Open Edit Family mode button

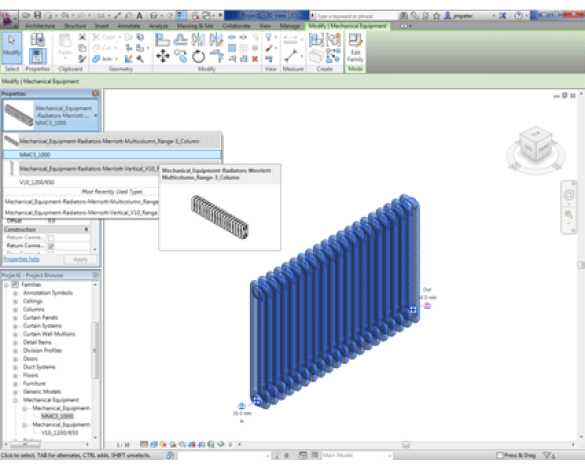click(x=355, y=48)
